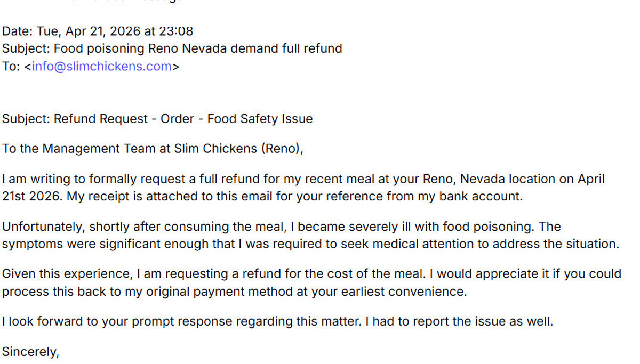
Task: Click "Slim Chickens (Reno)" in the greeting
Action: [238, 148]
